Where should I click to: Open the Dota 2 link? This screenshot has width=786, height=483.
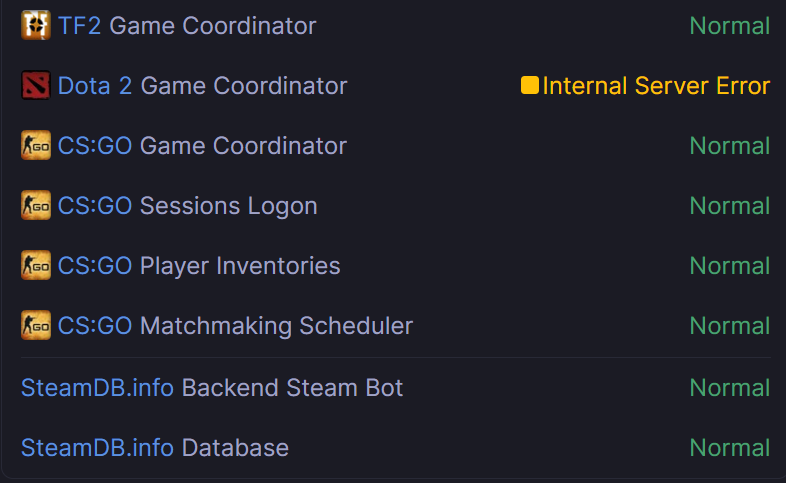point(95,86)
